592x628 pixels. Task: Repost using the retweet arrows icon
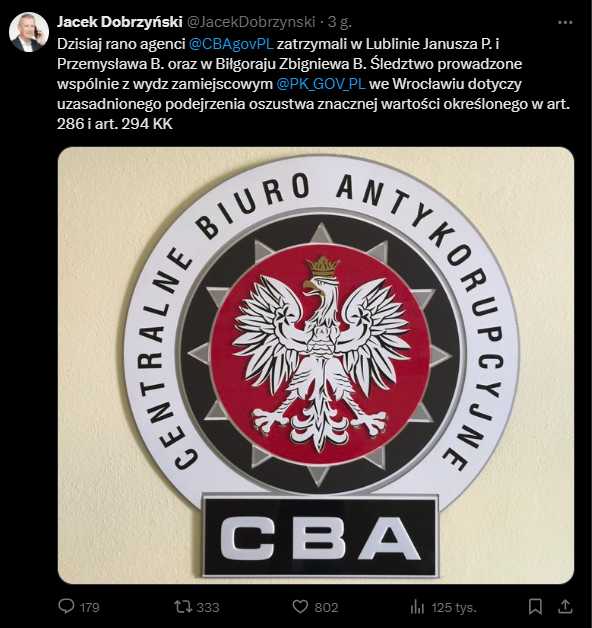(183, 606)
